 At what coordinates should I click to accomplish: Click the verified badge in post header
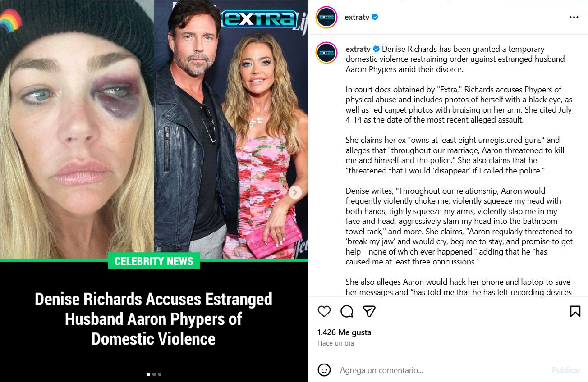[375, 17]
